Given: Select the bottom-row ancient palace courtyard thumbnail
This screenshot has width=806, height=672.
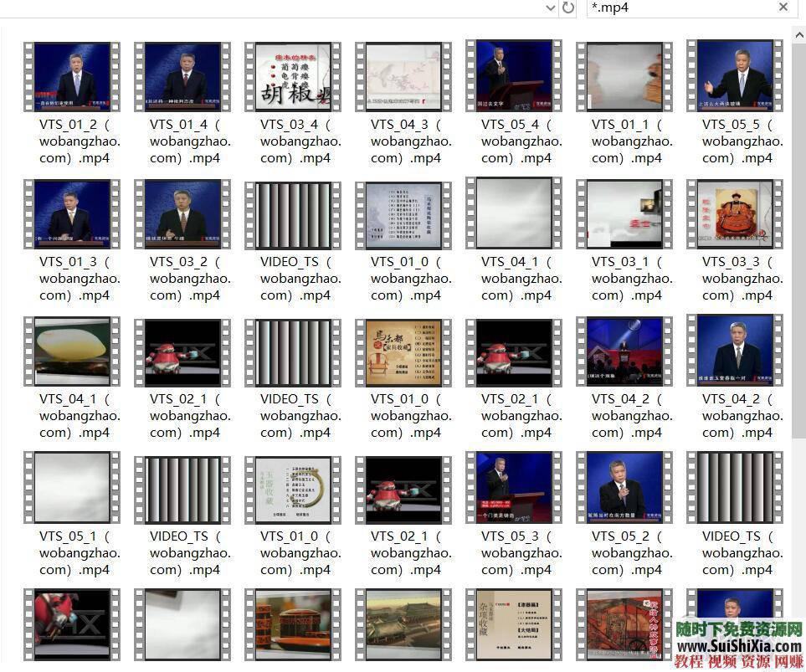Looking at the screenshot, I should click(x=403, y=624).
